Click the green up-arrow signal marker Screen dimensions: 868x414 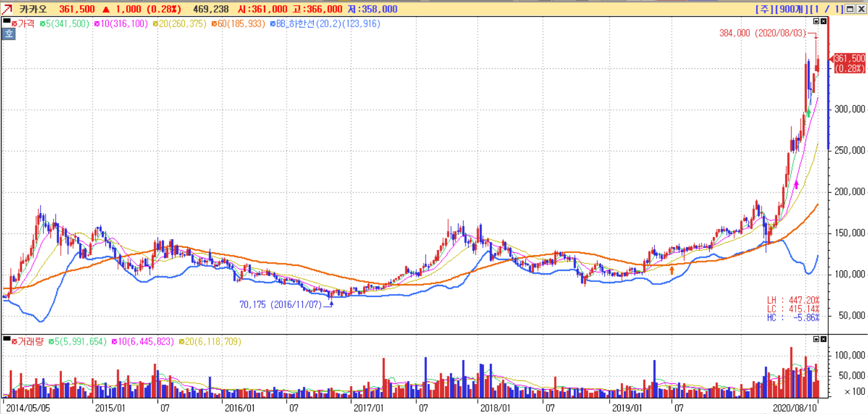coord(809,113)
